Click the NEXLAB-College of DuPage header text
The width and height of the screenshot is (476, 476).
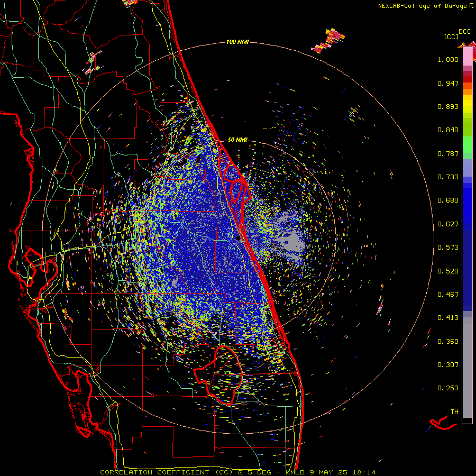pyautogui.click(x=424, y=6)
